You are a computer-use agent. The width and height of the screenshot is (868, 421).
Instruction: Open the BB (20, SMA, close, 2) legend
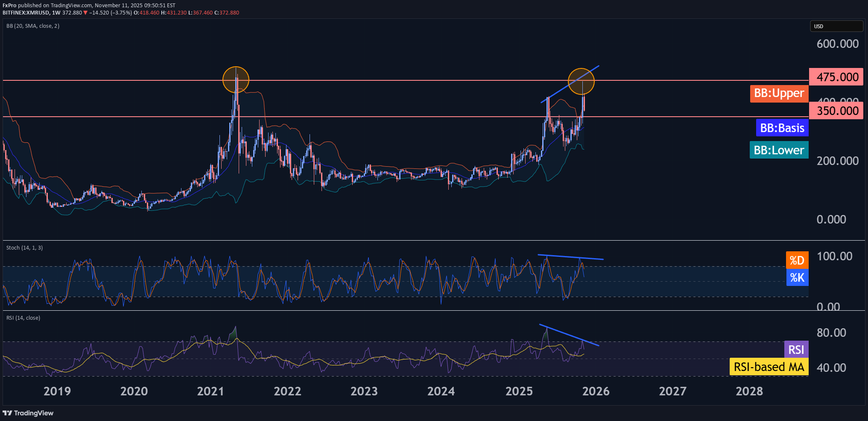tap(33, 26)
